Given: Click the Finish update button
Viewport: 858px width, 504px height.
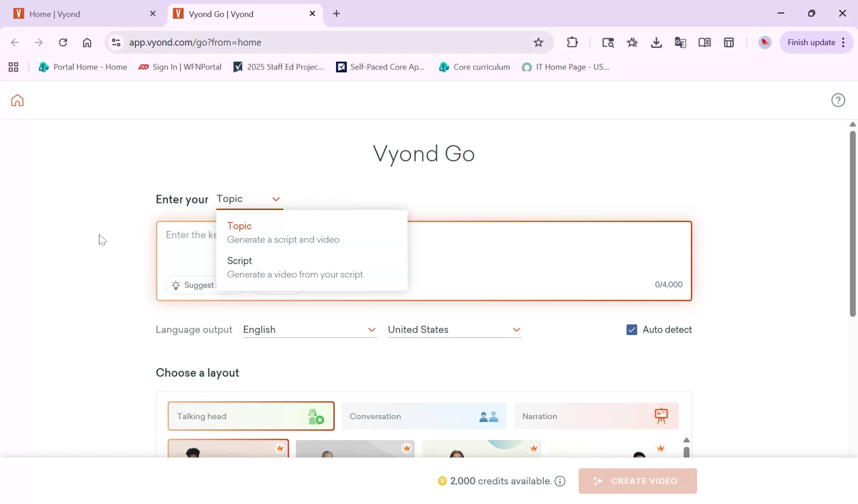Looking at the screenshot, I should tap(811, 42).
